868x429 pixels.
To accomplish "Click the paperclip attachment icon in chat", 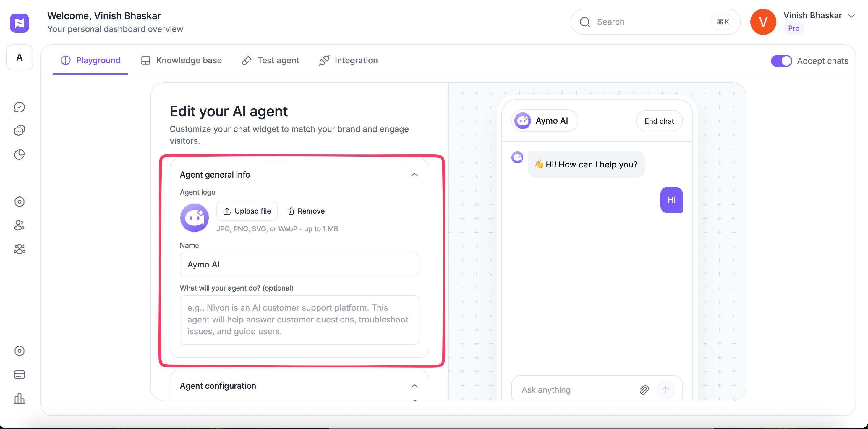I will [x=644, y=390].
